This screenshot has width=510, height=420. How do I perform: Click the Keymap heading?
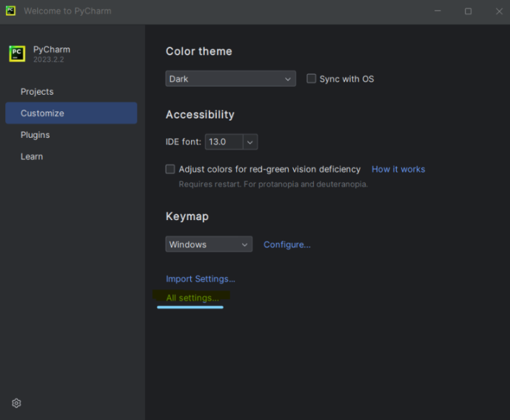tap(187, 216)
